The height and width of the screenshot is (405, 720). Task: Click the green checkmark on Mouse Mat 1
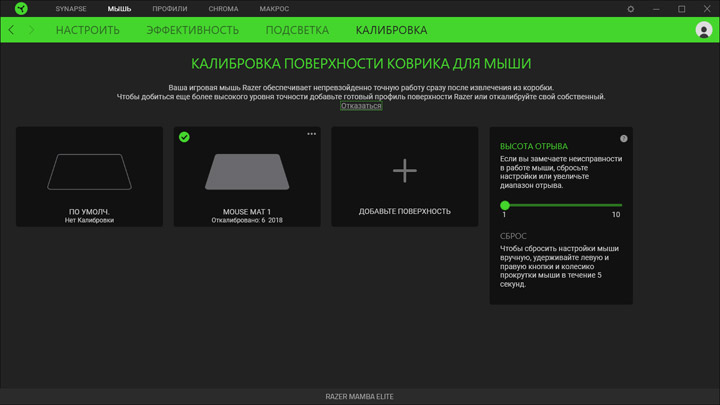(x=184, y=137)
